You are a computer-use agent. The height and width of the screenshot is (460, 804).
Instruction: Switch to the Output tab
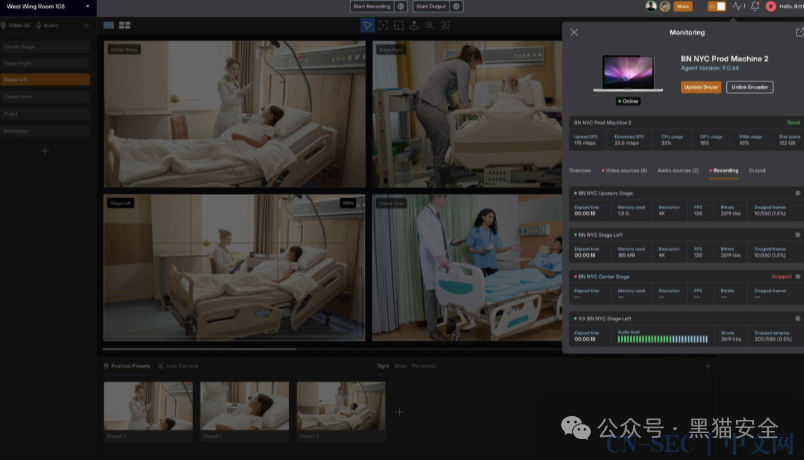[757, 170]
